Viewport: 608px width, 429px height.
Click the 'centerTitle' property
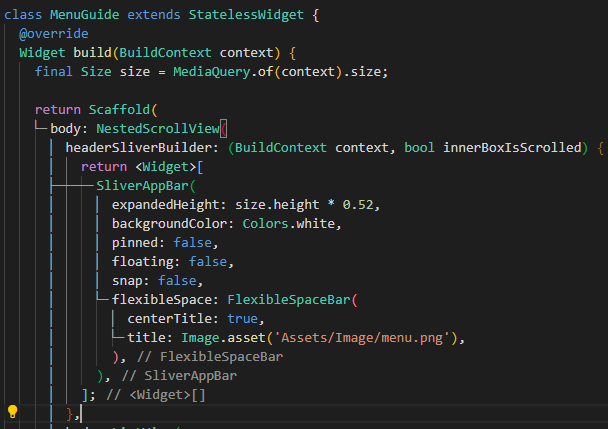[x=169, y=319]
